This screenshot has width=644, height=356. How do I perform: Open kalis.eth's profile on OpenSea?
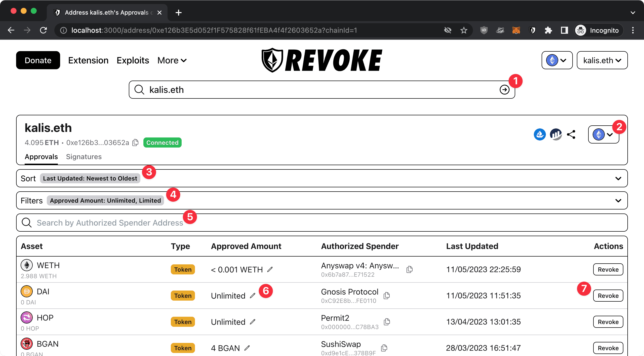point(540,135)
